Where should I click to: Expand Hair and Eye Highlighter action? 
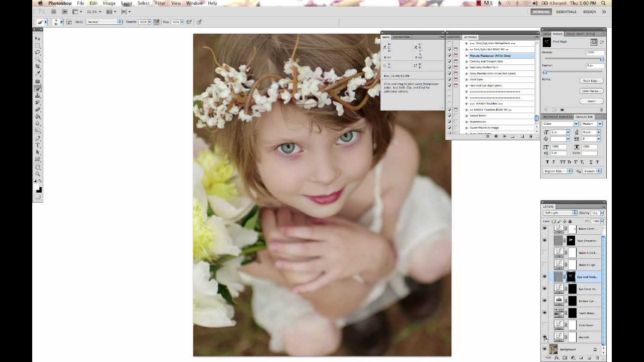tap(467, 85)
